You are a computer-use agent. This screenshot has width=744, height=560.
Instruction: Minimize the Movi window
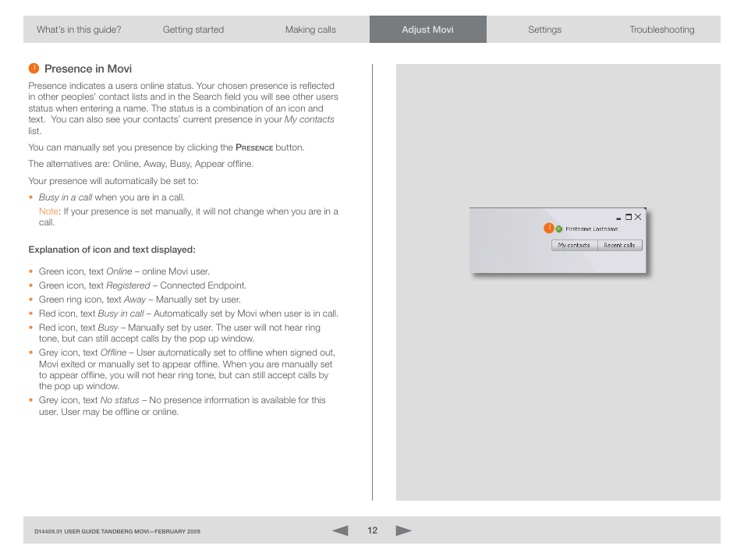coord(618,218)
